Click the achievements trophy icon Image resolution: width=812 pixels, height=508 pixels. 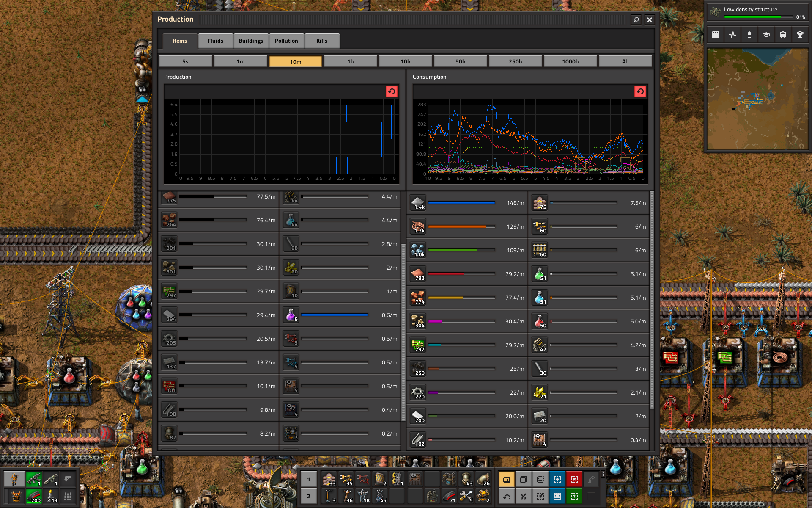[x=800, y=35]
